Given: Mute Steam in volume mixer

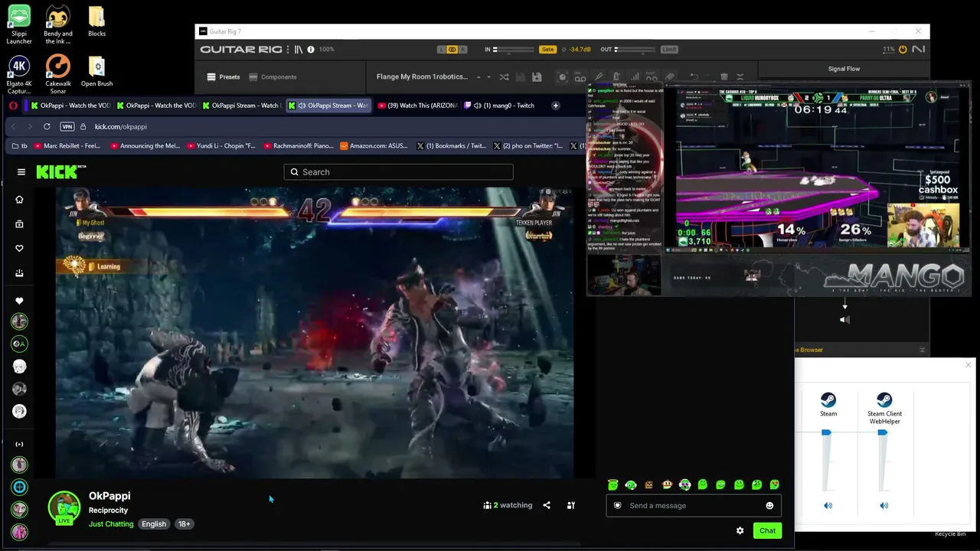Looking at the screenshot, I should [x=828, y=506].
